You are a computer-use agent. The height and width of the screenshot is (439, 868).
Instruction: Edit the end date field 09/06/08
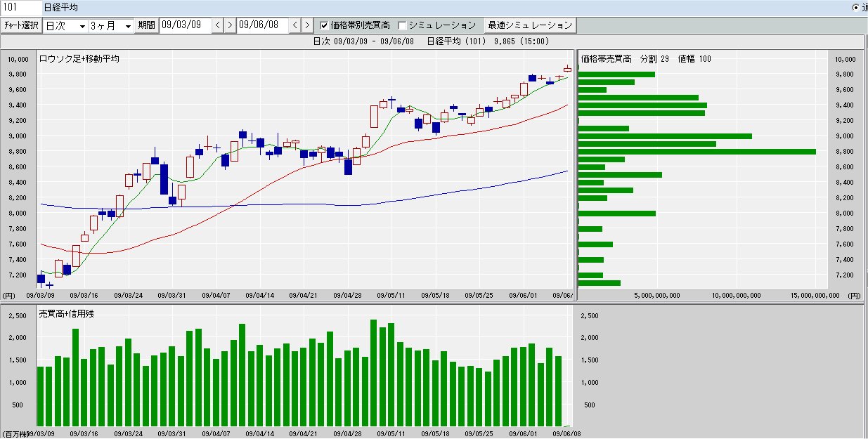coord(262,25)
